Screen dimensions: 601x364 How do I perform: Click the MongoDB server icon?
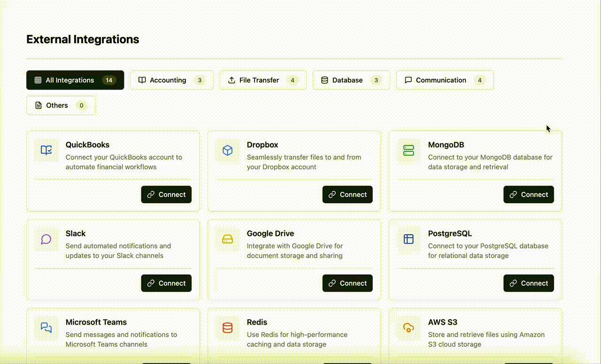point(408,150)
